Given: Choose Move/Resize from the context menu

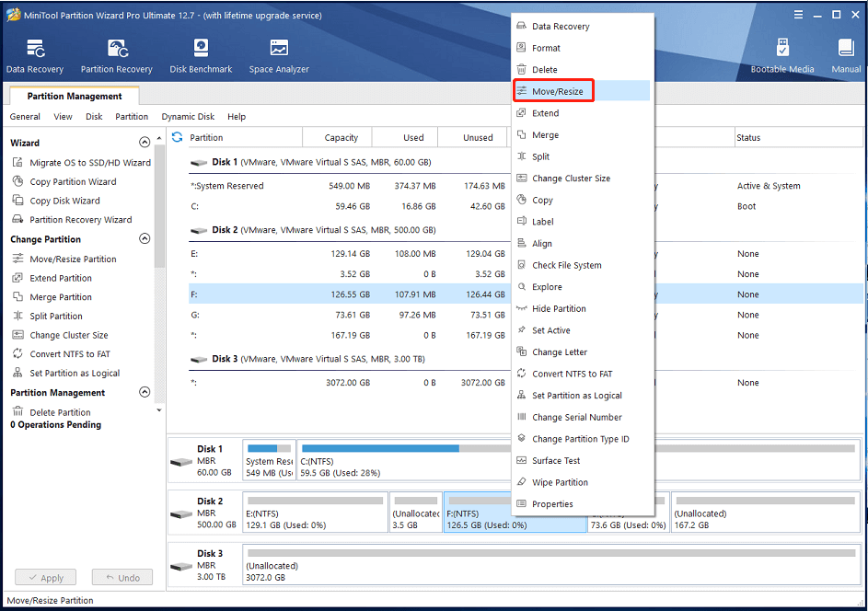Looking at the screenshot, I should coord(582,91).
